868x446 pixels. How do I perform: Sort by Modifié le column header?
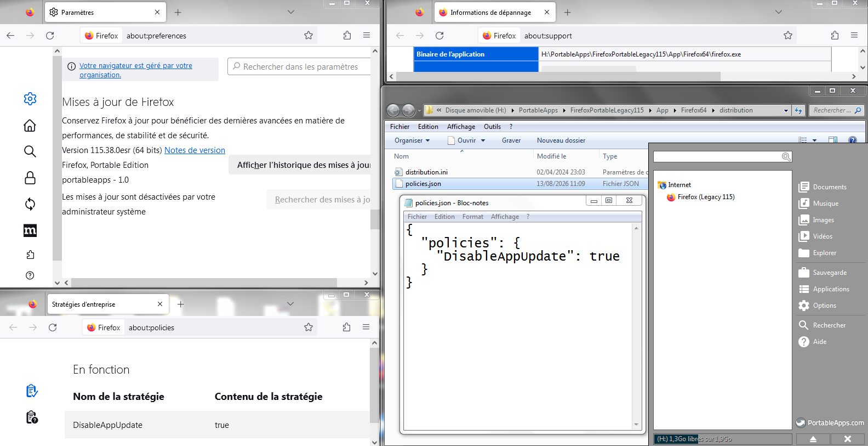[x=566, y=156]
